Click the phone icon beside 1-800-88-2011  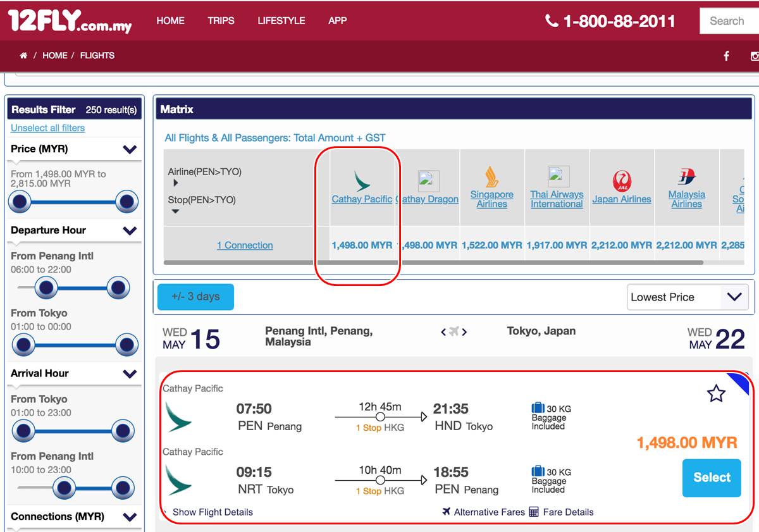tap(552, 21)
